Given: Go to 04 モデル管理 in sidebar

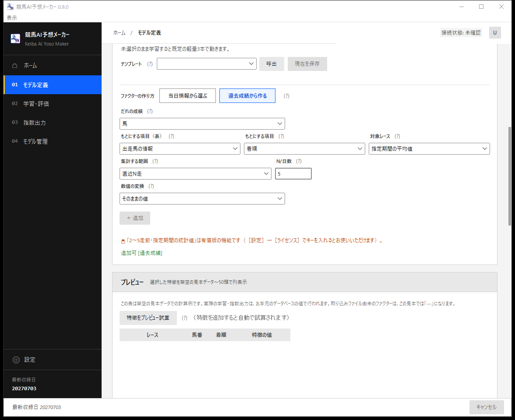Looking at the screenshot, I should (x=53, y=141).
